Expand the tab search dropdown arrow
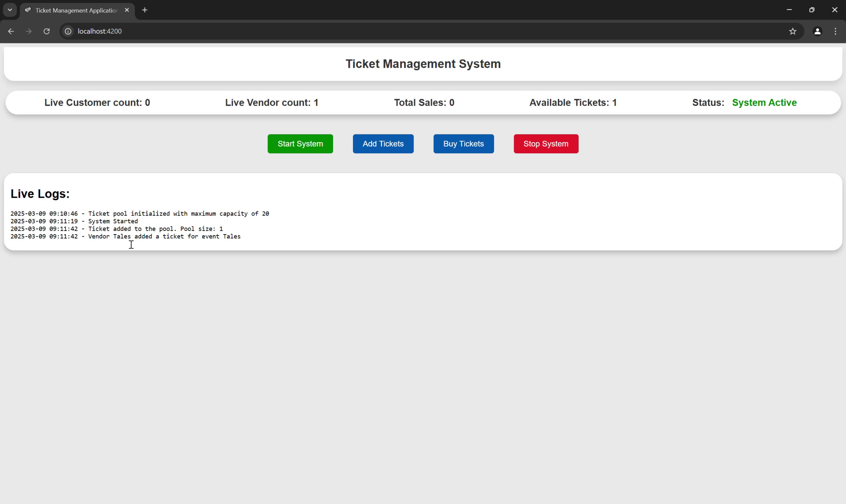Viewport: 846px width, 504px height. pyautogui.click(x=10, y=10)
